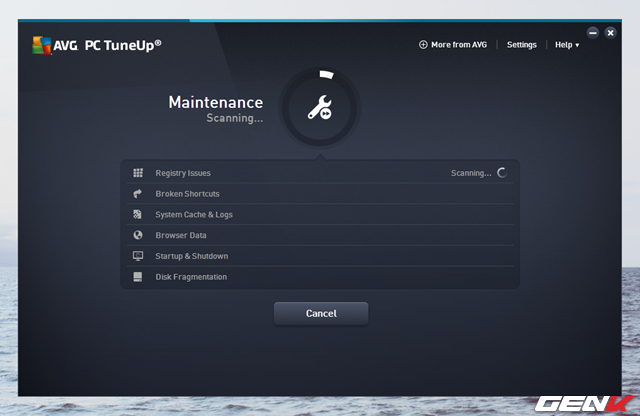This screenshot has width=640, height=416.
Task: Open the Help dropdown menu
Action: coord(566,45)
